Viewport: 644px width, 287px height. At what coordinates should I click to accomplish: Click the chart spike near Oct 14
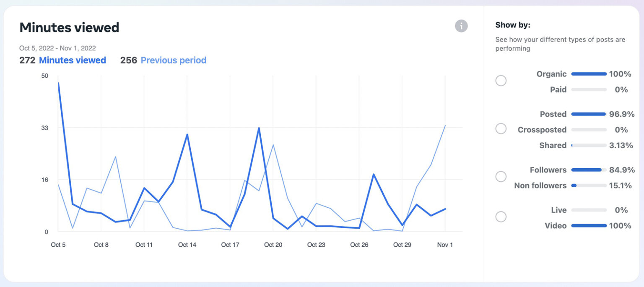coord(186,134)
